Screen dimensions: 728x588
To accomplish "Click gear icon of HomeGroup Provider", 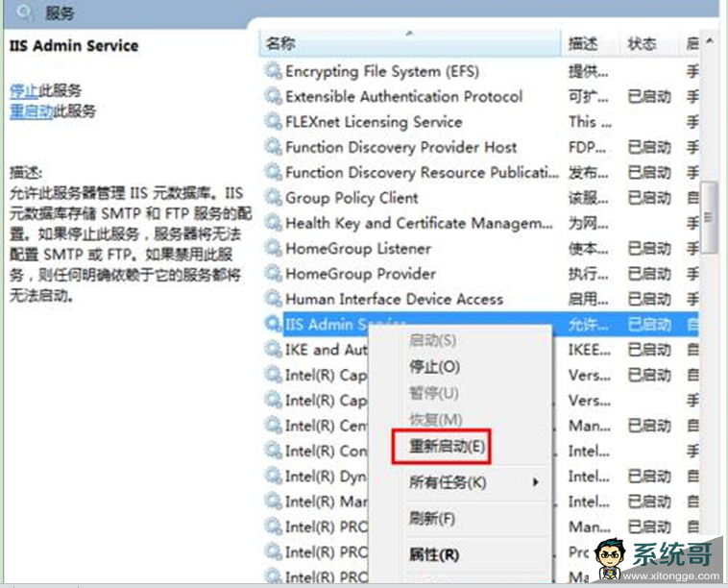I will (x=273, y=274).
